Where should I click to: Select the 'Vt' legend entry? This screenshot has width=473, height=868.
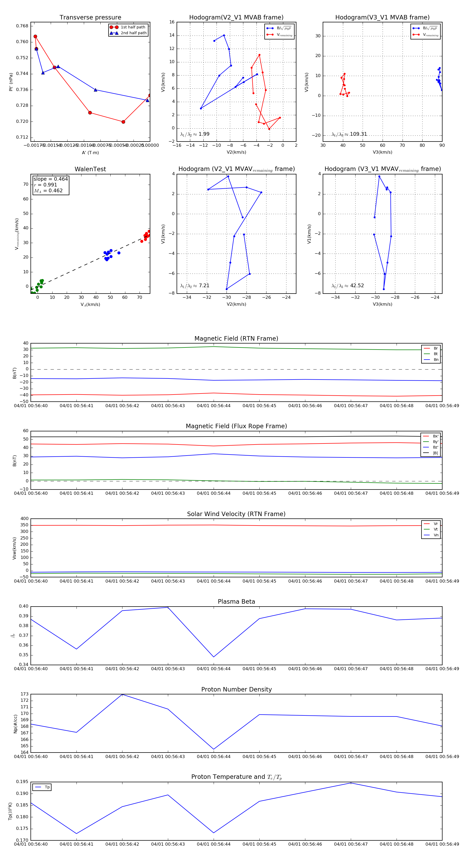[x=431, y=529]
